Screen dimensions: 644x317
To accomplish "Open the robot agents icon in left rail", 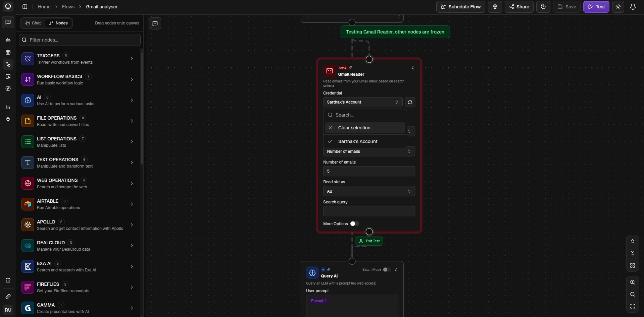I will pyautogui.click(x=8, y=40).
